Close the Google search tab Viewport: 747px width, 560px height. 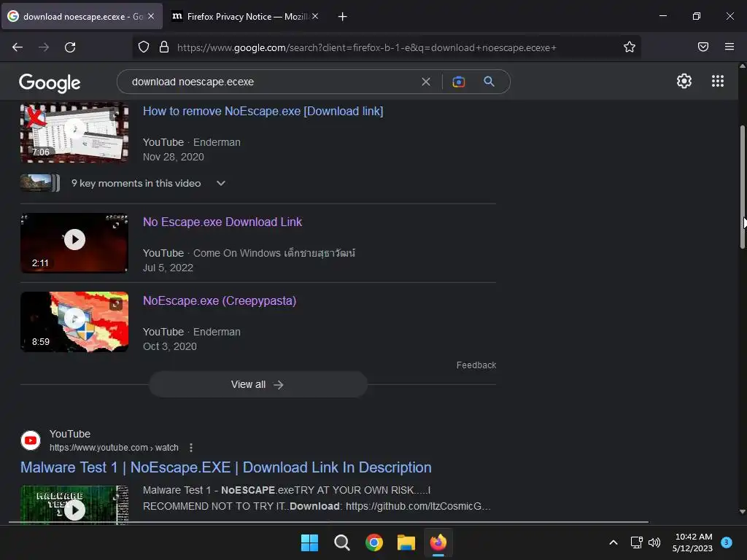coord(151,16)
